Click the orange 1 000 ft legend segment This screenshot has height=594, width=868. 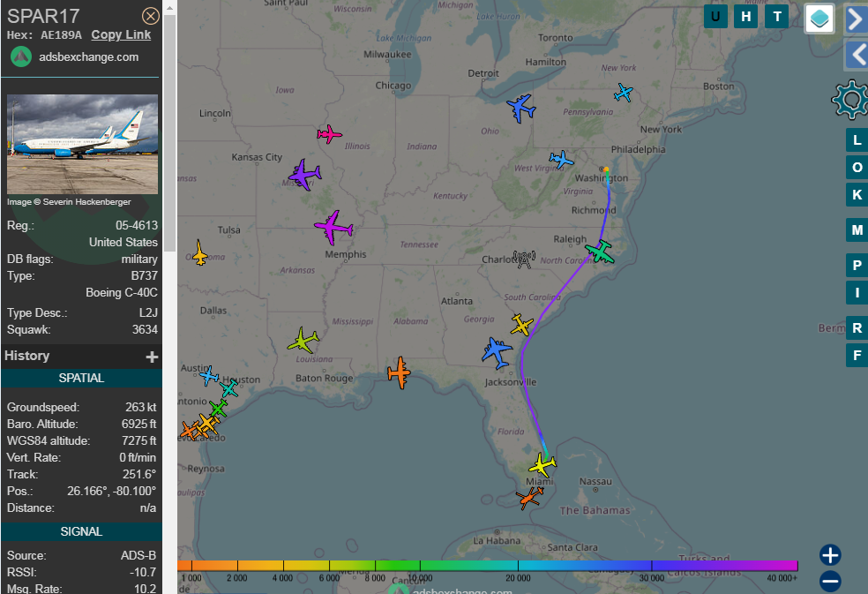pos(191,566)
